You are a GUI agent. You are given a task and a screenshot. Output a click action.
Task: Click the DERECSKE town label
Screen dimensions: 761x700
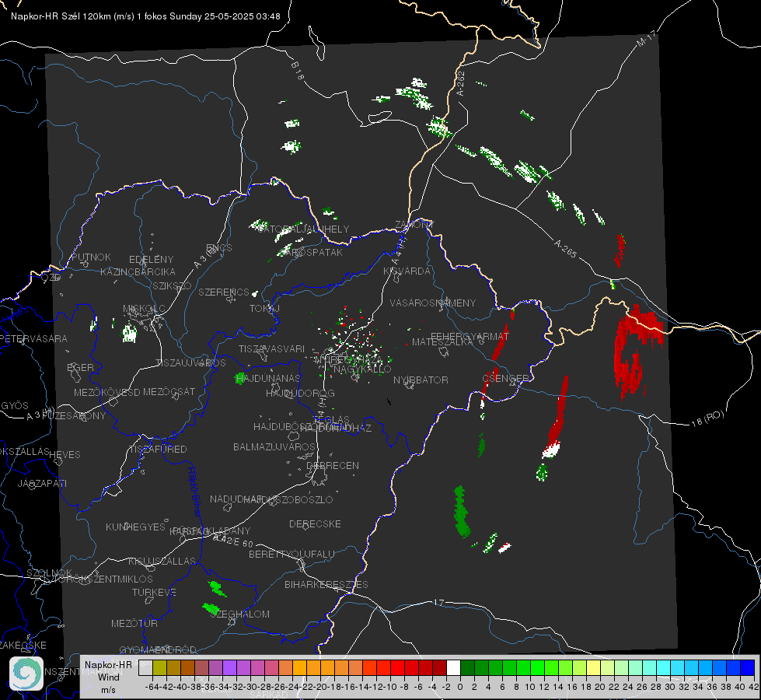[315, 523]
